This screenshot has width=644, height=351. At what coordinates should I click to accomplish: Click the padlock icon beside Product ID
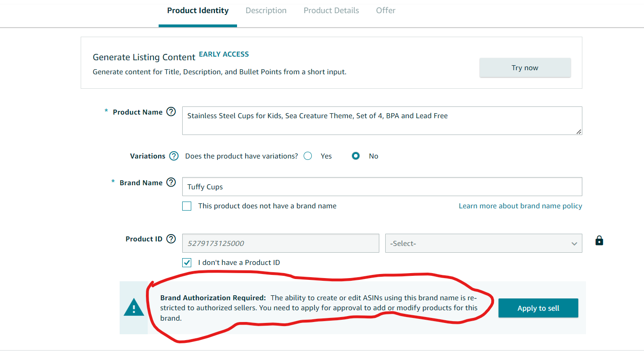599,240
